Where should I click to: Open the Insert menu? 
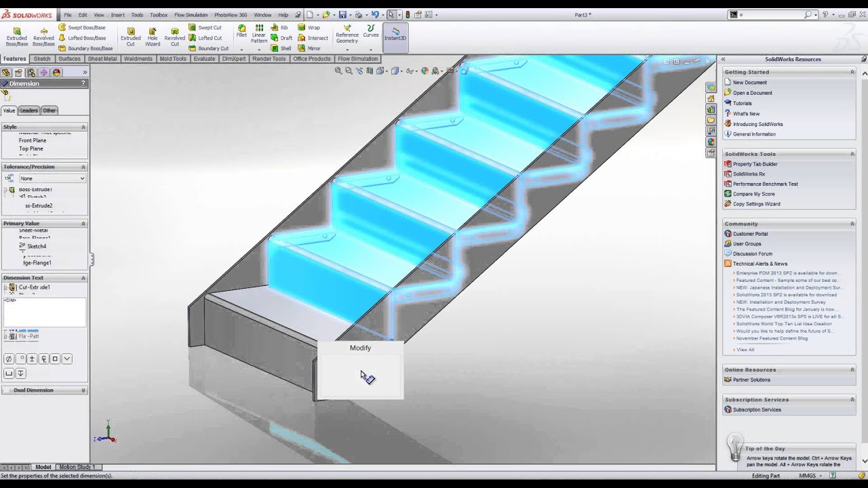coord(118,15)
